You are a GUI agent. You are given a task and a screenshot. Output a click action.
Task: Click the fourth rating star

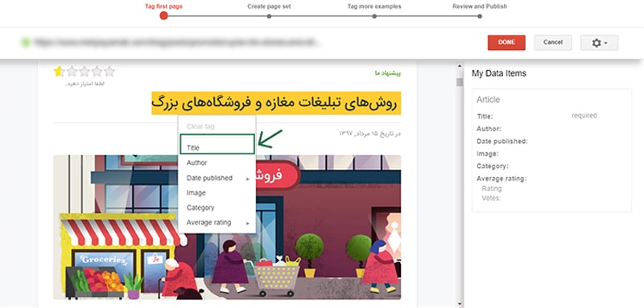point(97,72)
